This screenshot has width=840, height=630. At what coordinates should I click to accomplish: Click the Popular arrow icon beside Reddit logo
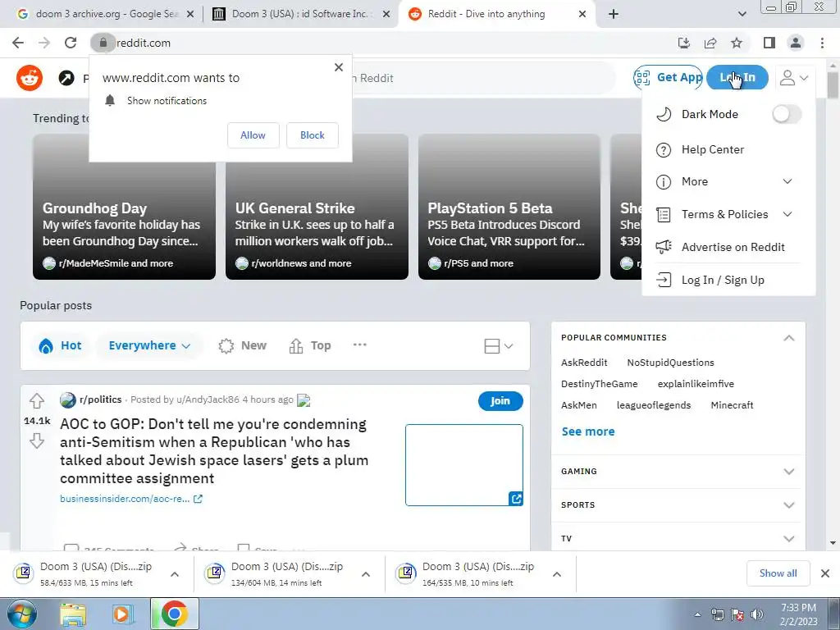click(66, 78)
